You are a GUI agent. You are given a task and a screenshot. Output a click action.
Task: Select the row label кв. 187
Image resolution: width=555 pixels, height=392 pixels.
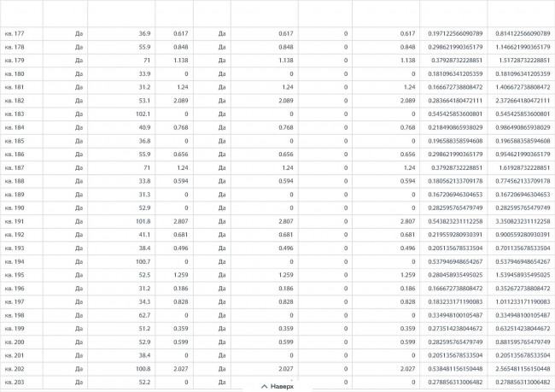click(15, 168)
